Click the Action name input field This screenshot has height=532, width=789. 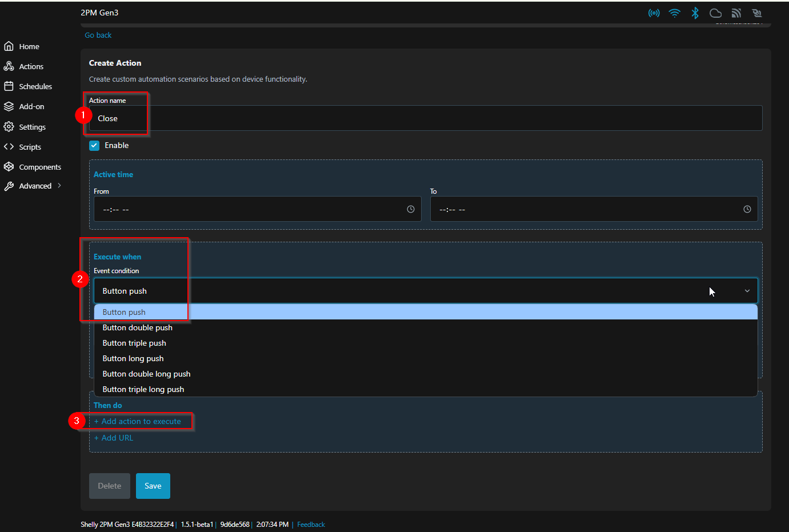pyautogui.click(x=425, y=118)
